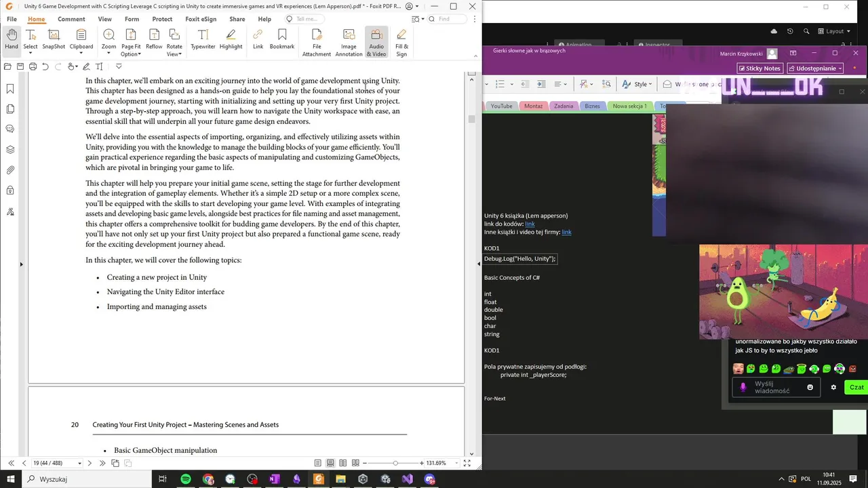Enable single page view mode
Viewport: 868px width, 488px height.
(x=317, y=463)
